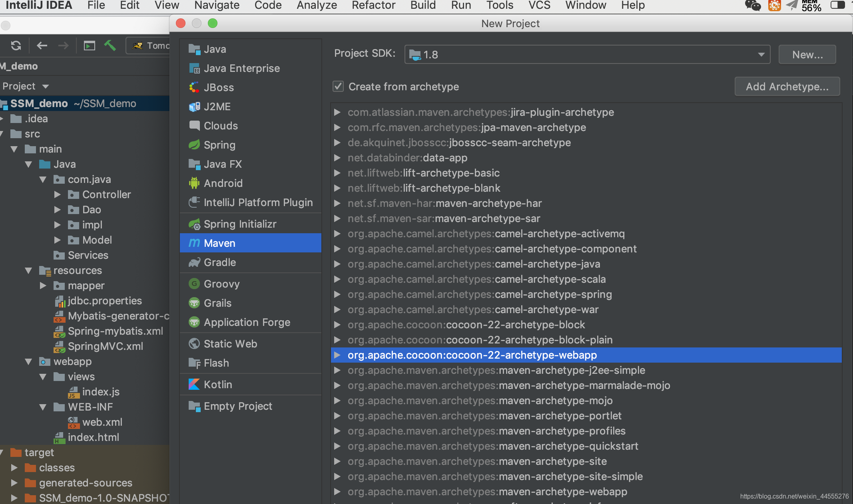Image resolution: width=853 pixels, height=504 pixels.
Task: Select web.xml in project tree
Action: [x=102, y=422]
